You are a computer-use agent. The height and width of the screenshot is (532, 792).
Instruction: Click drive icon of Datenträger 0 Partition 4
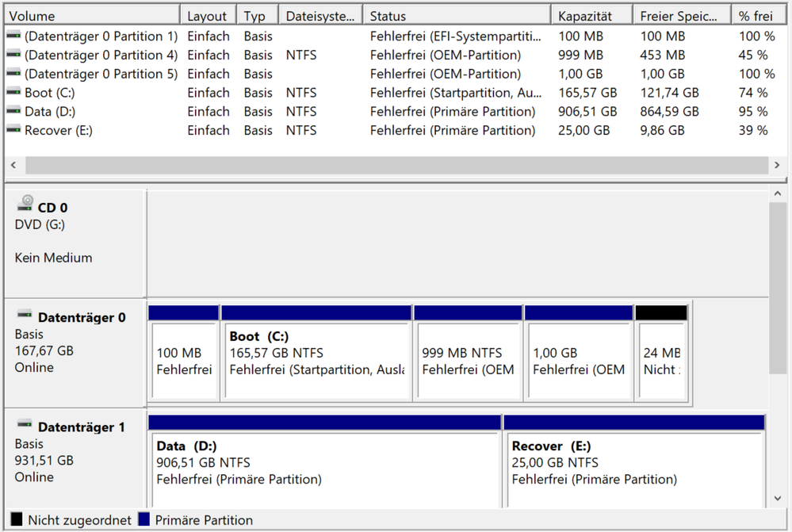(13, 55)
